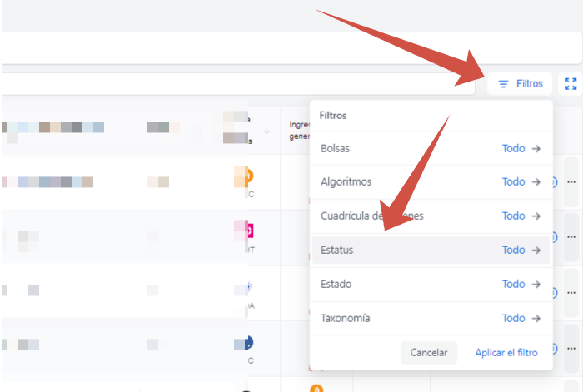
Task: Click the pink coin icon in table
Action: pyautogui.click(x=249, y=231)
